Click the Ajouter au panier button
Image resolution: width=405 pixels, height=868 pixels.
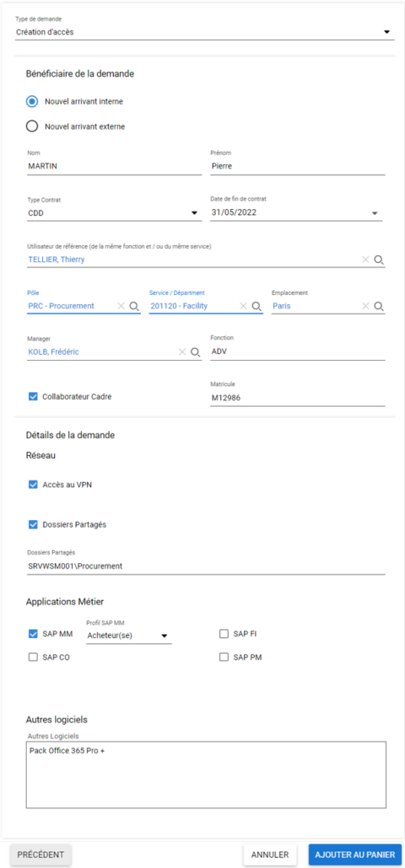point(354,855)
